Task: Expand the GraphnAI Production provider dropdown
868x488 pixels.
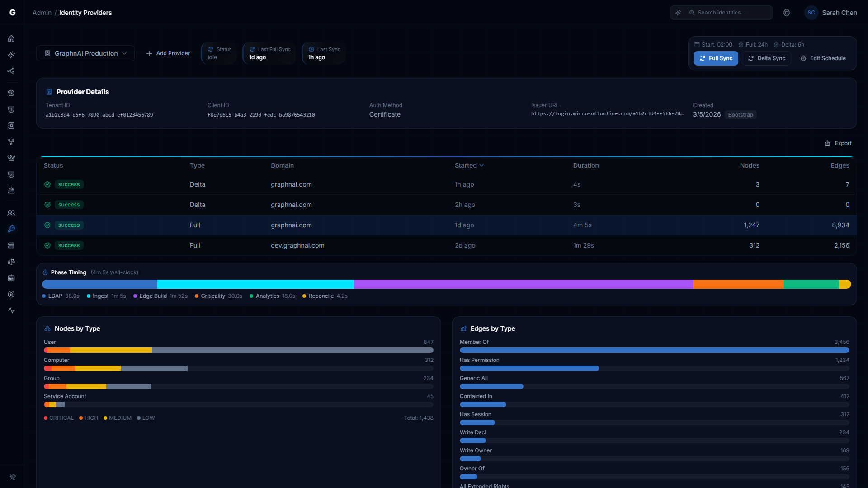Action: point(85,53)
